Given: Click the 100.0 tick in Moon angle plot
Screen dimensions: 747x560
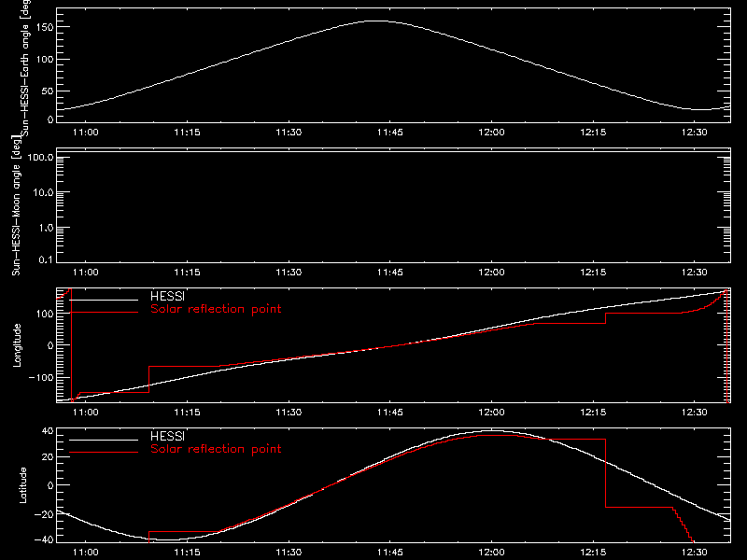Looking at the screenshot, I should tap(41, 158).
